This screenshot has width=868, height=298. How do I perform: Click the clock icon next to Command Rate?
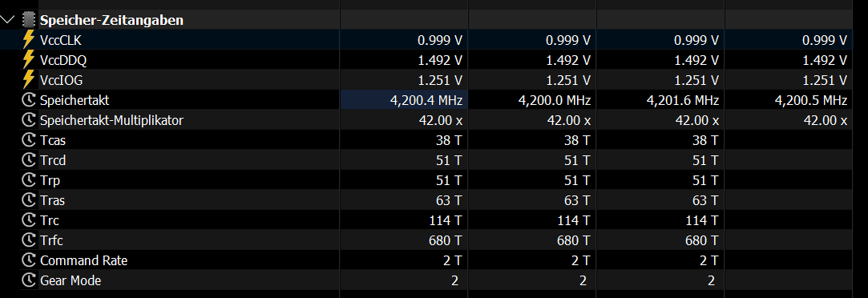[x=28, y=260]
